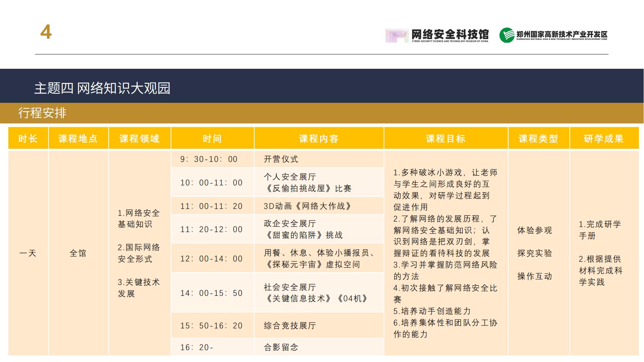This screenshot has width=644, height=362.
Task: Click 社会安全展厅 in course content
Action: (290, 287)
